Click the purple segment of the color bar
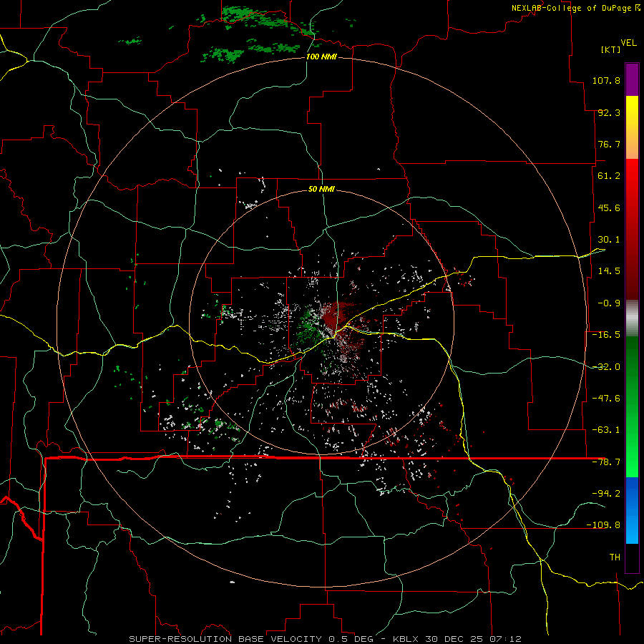 coord(632,79)
